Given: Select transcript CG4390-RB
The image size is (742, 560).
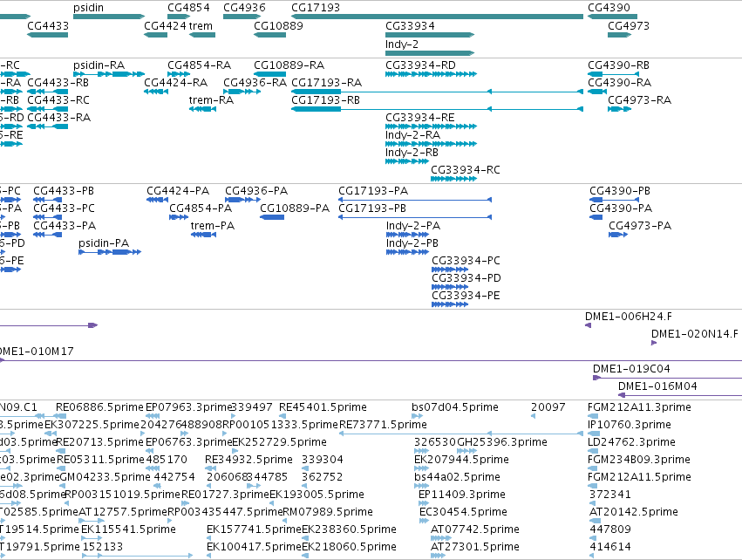Looking at the screenshot, I should click(x=613, y=74).
